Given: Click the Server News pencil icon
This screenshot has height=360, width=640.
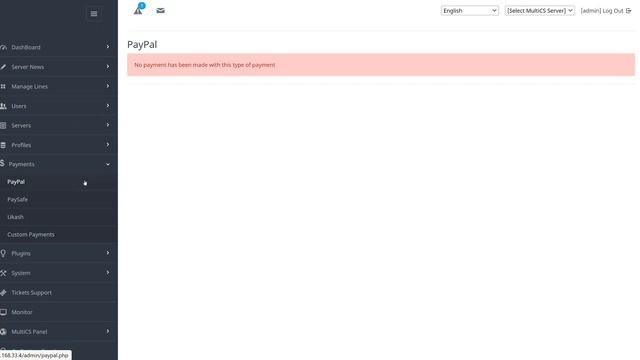Looking at the screenshot, I should [x=3, y=67].
